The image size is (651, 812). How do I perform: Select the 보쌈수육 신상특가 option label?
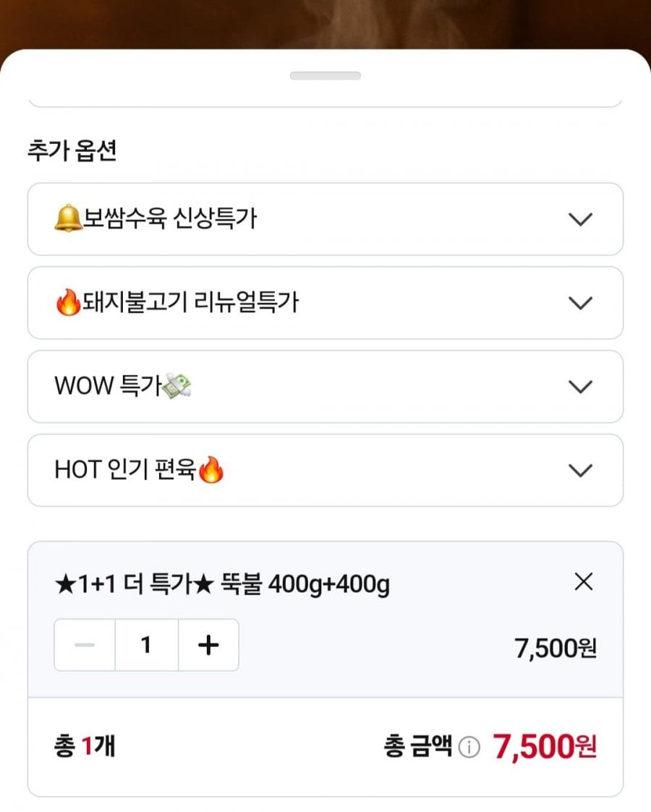coord(170,218)
